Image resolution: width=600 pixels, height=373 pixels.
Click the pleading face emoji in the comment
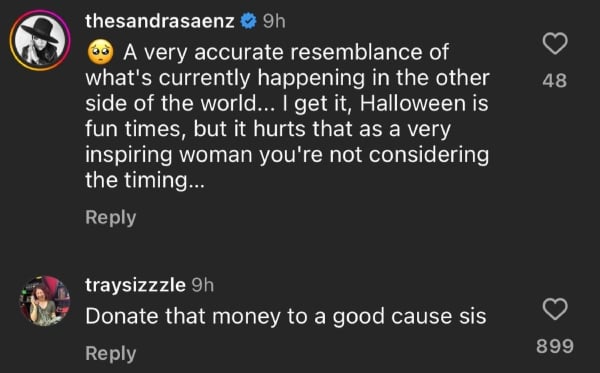(100, 53)
